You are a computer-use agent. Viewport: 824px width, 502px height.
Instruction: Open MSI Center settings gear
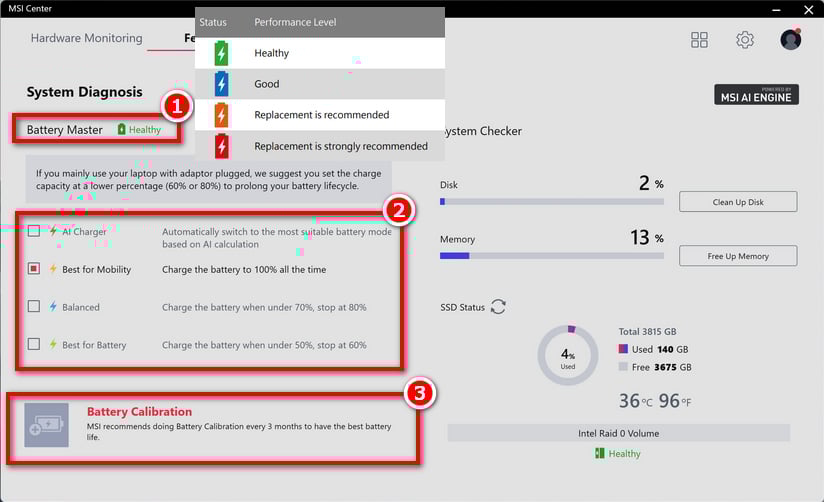(745, 40)
